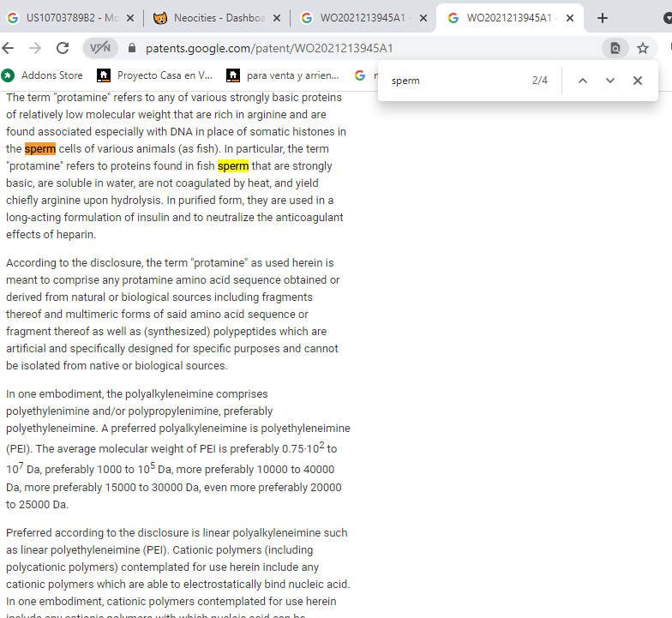Image resolution: width=672 pixels, height=618 pixels.
Task: Reload the current patent page
Action: click(x=63, y=48)
